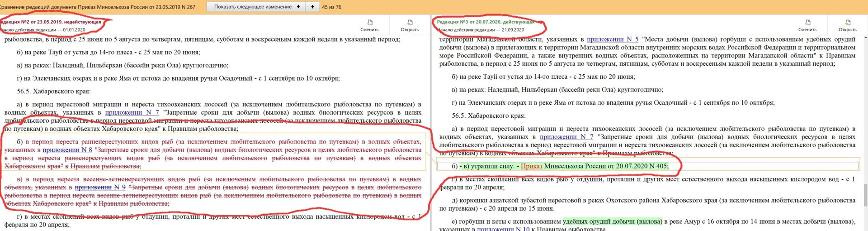The height and width of the screenshot is (231, 868).
Task: Select 'Редакция №3 от 20.07.2020' header
Action: click(485, 22)
